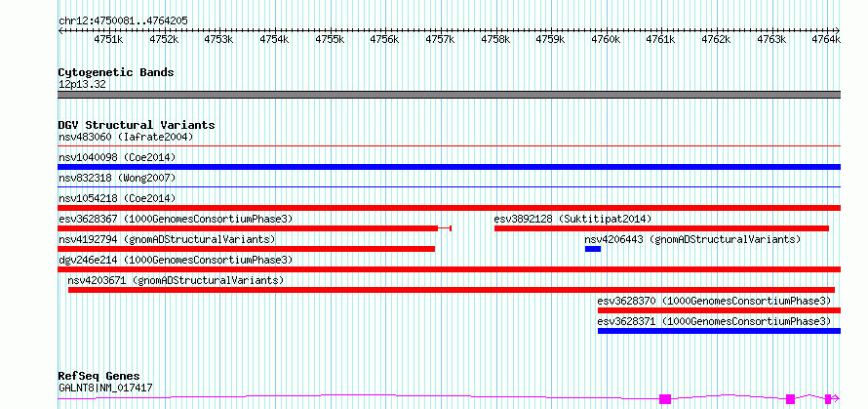Viewport: 868px width, 409px height.
Task: Click the Cytogenetic Bands track title
Action: (x=116, y=72)
